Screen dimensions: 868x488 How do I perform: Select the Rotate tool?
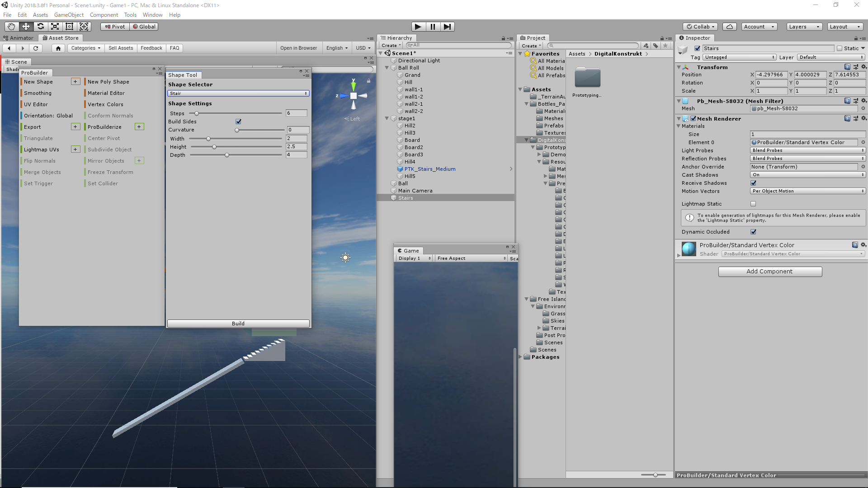click(40, 27)
